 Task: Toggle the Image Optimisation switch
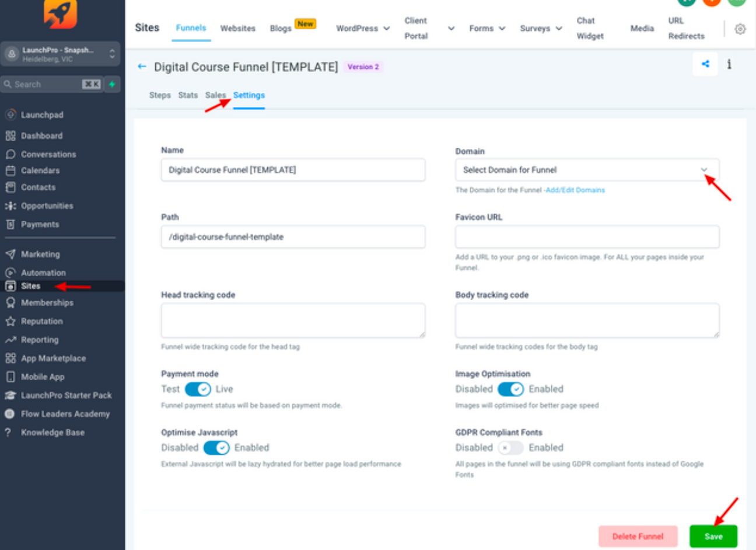510,389
